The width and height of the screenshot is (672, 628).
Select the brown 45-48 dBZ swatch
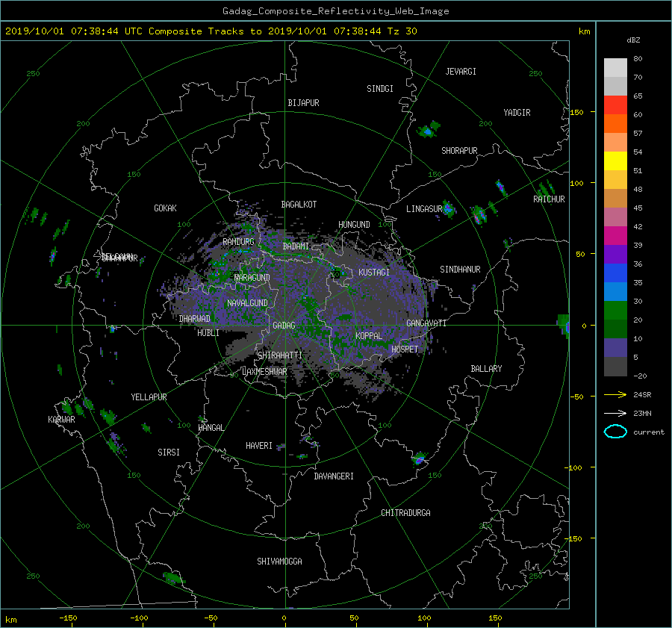point(615,198)
